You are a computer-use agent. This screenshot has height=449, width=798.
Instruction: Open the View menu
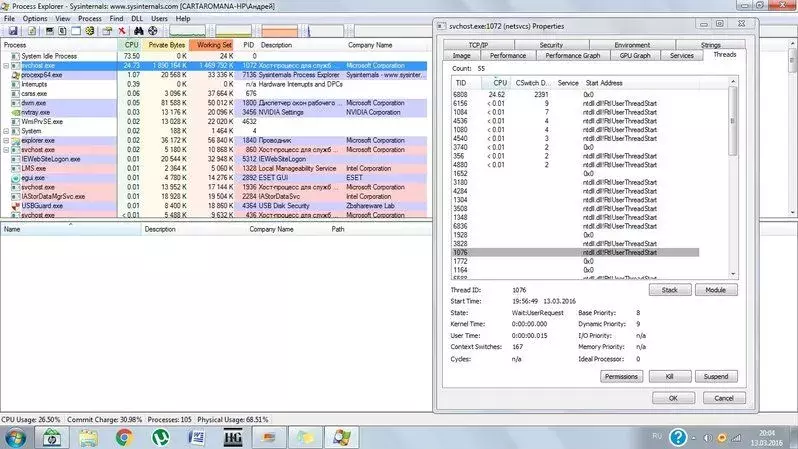pyautogui.click(x=63, y=18)
